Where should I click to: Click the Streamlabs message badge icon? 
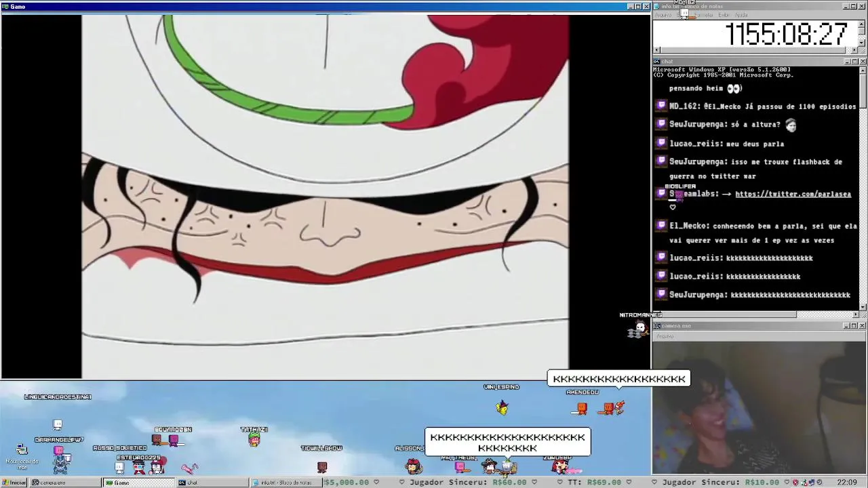[x=662, y=193]
